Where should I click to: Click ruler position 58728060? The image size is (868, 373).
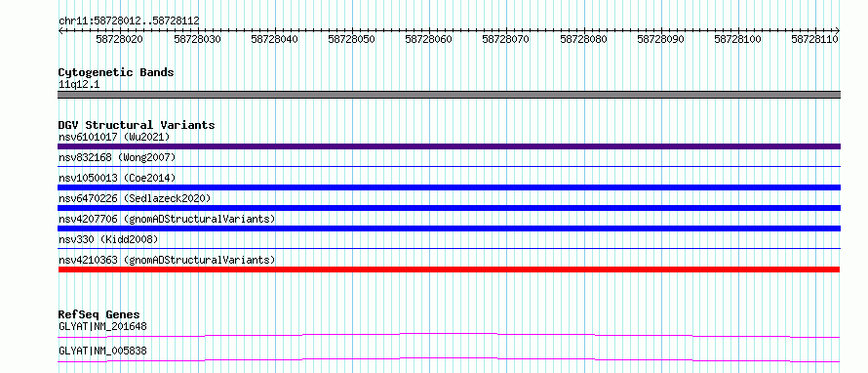[428, 39]
